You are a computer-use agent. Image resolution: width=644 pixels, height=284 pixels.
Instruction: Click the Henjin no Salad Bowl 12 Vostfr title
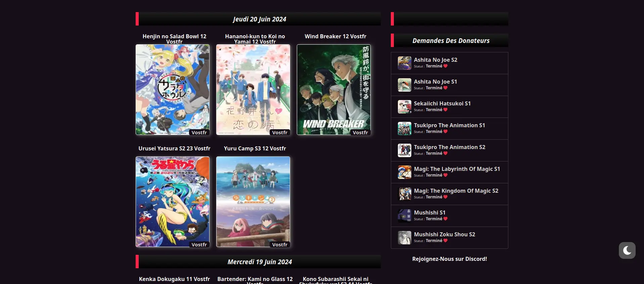pos(174,39)
